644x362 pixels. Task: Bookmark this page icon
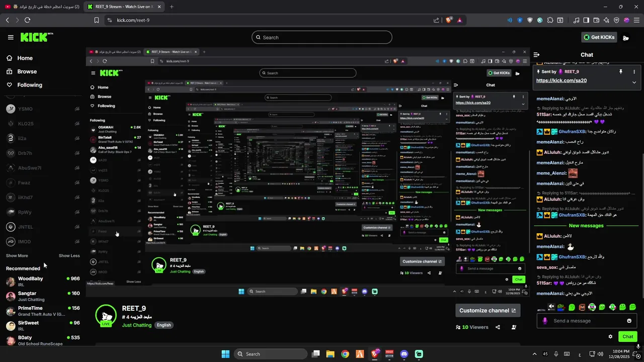click(x=96, y=20)
